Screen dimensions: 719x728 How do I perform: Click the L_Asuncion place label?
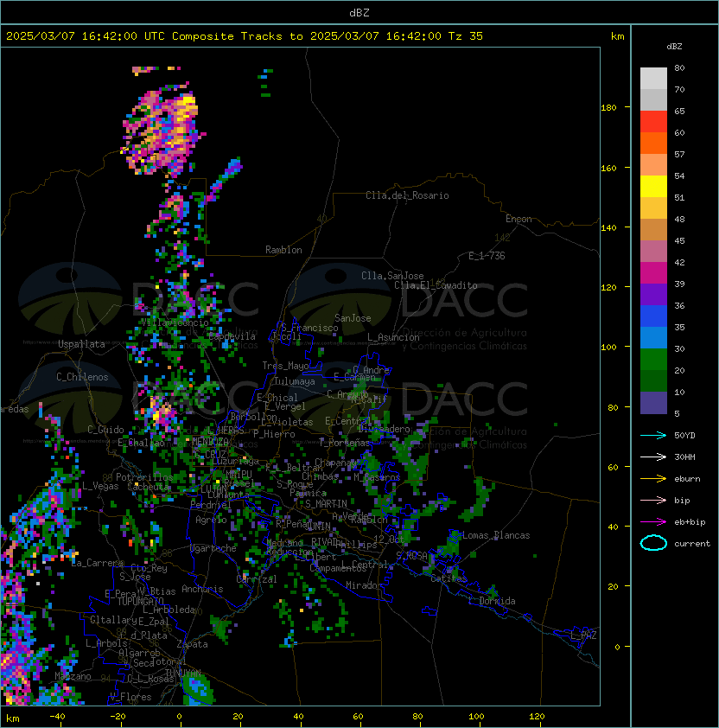(x=393, y=337)
